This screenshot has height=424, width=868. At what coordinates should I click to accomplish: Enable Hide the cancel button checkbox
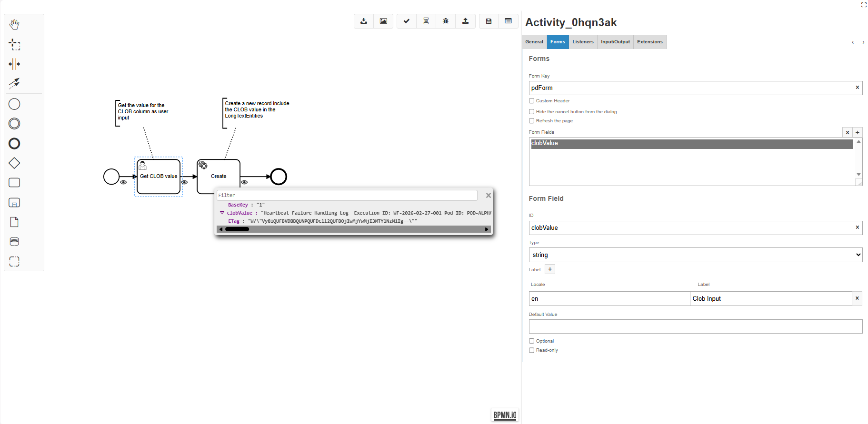point(531,112)
